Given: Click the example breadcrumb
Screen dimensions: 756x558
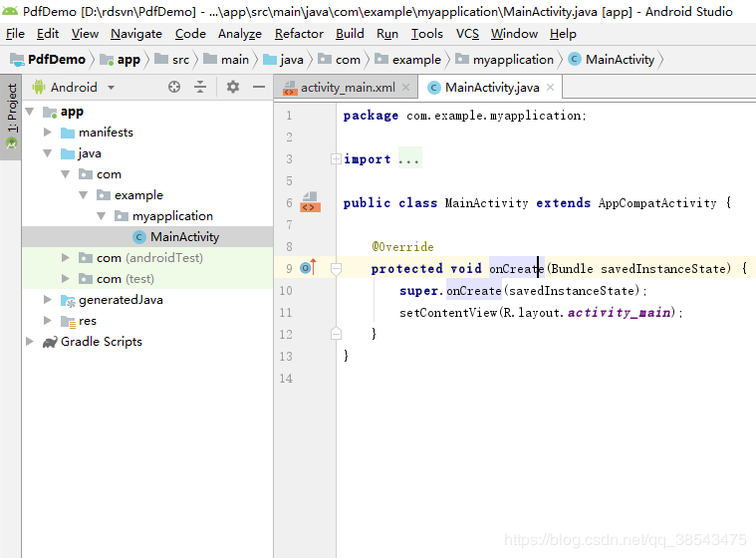Looking at the screenshot, I should pos(408,60).
